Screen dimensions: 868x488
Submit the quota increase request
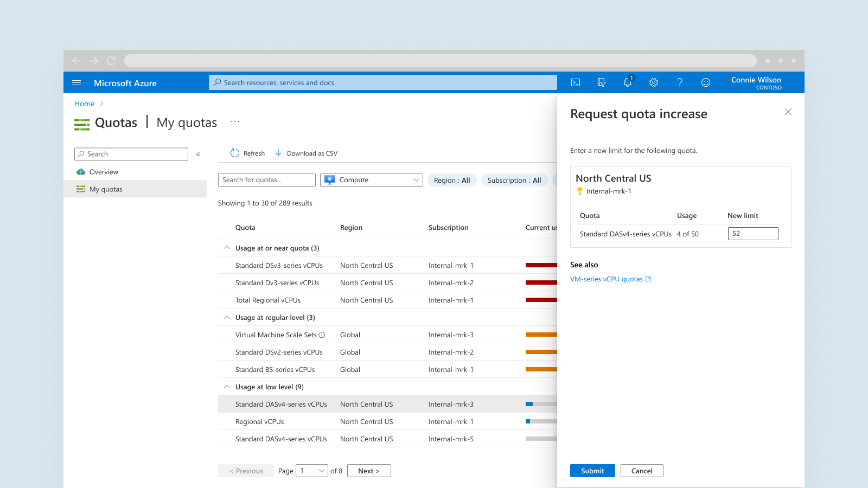click(592, 471)
